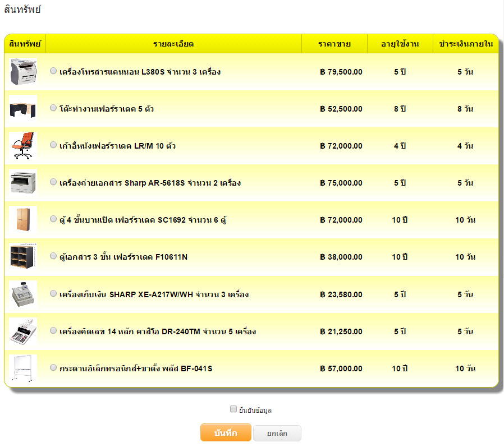Click the 8 วัน payment term cell

tap(465, 109)
